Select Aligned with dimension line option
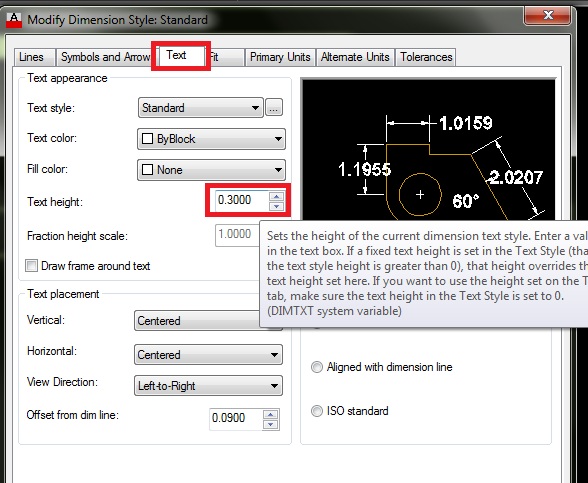588x483 pixels. click(x=317, y=367)
